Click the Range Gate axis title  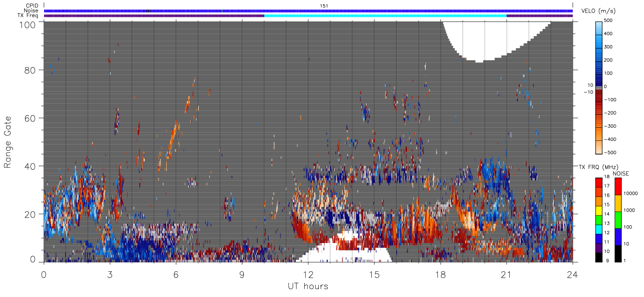[8, 142]
